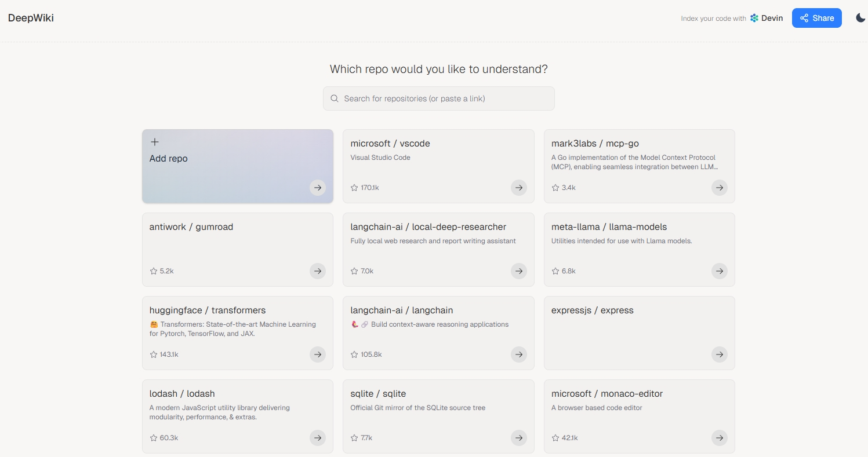This screenshot has height=457, width=868.
Task: Click arrow icon on mark3labs / mcp-go card
Action: tap(719, 188)
